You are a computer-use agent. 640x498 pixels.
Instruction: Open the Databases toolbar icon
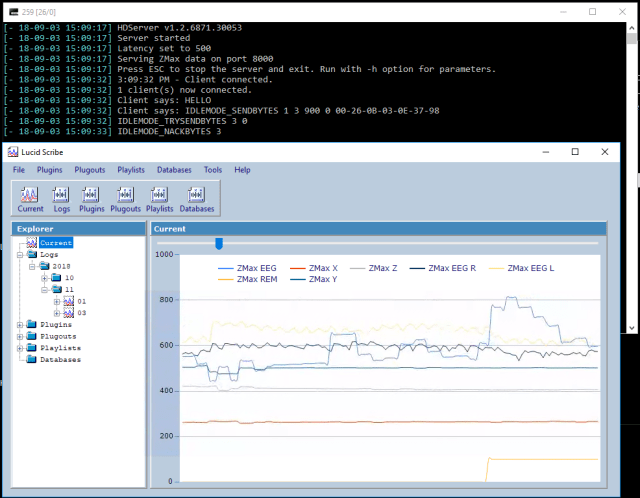197,198
